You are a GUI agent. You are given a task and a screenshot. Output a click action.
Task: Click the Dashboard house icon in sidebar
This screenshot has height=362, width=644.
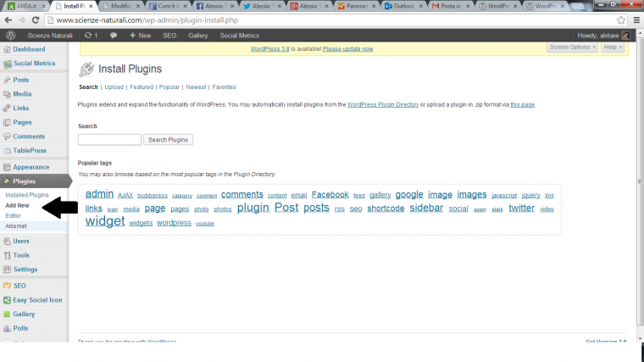pyautogui.click(x=7, y=49)
